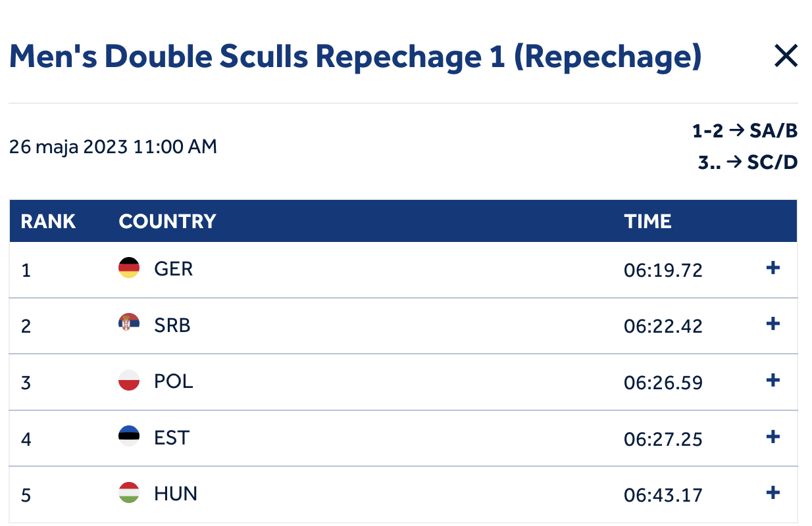Click the SRB country label

pos(172,325)
